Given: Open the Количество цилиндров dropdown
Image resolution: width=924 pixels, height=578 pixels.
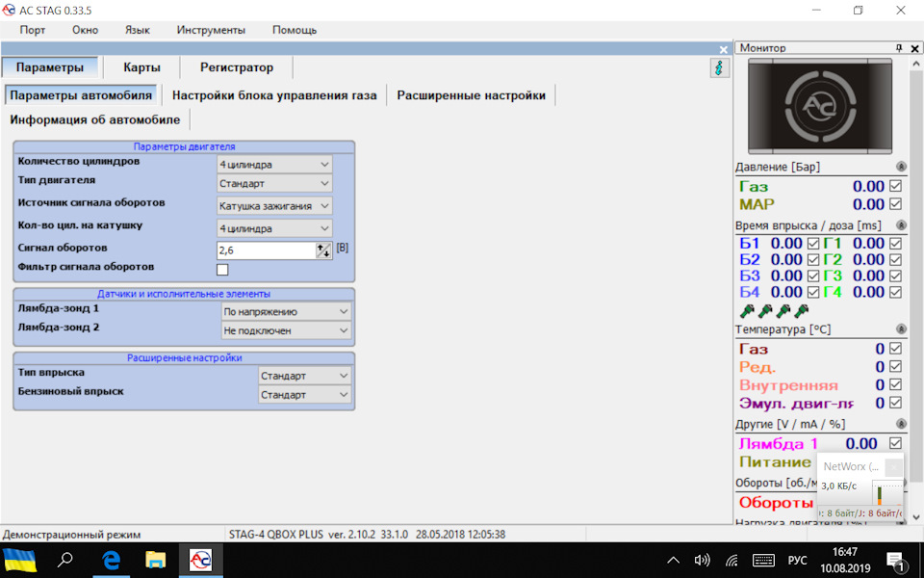Looking at the screenshot, I should [274, 165].
